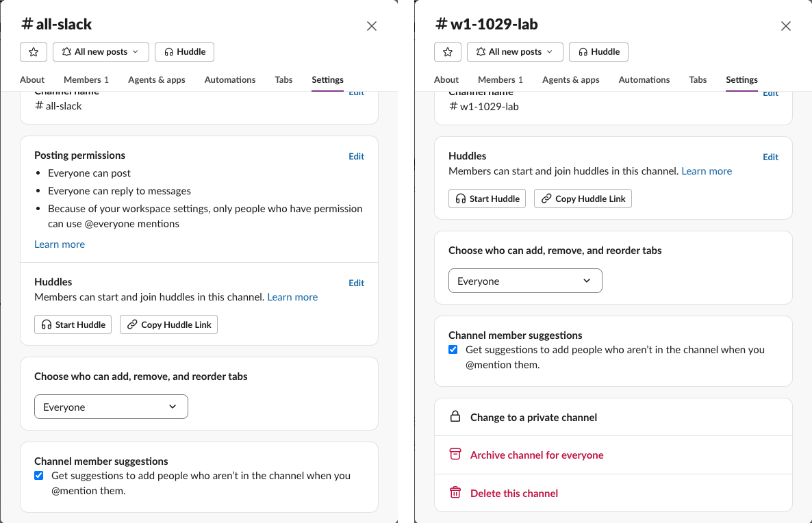Click bell icon in all-slack notifications button
The height and width of the screenshot is (523, 812).
pyautogui.click(x=66, y=52)
